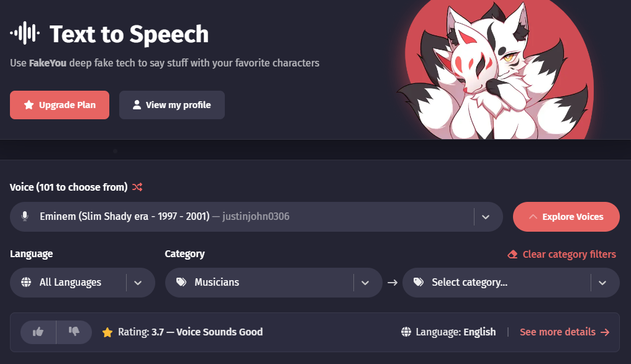Collapse the Explore Voices panel
Viewport: 631px width, 364px height.
[566, 217]
